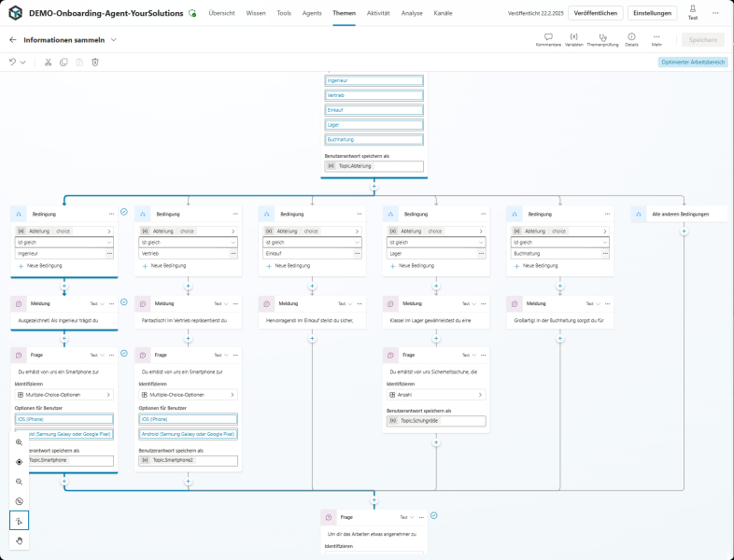
Task: Add Neue Bedingung under the Vertrieb condition
Action: tap(162, 266)
